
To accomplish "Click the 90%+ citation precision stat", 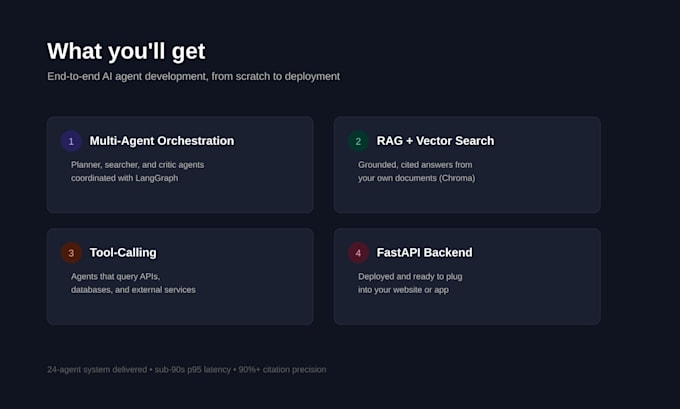I will click(282, 370).
